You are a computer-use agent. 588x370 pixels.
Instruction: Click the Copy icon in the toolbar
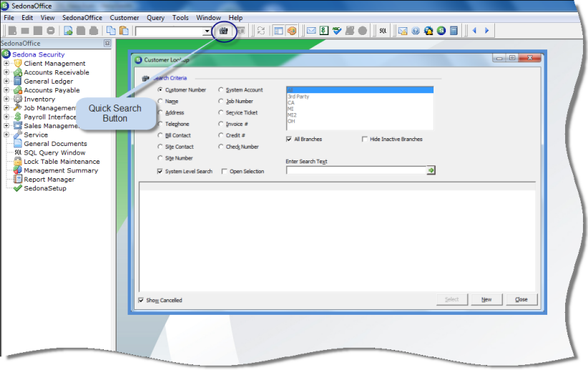pos(111,31)
